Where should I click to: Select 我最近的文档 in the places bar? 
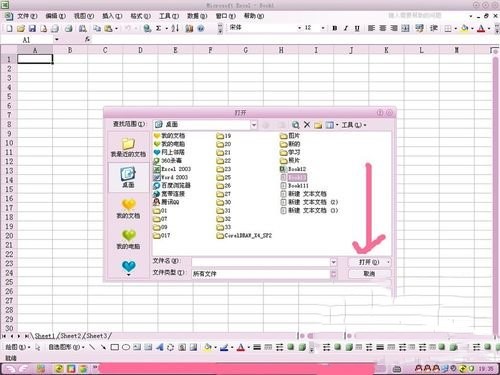coord(128,148)
